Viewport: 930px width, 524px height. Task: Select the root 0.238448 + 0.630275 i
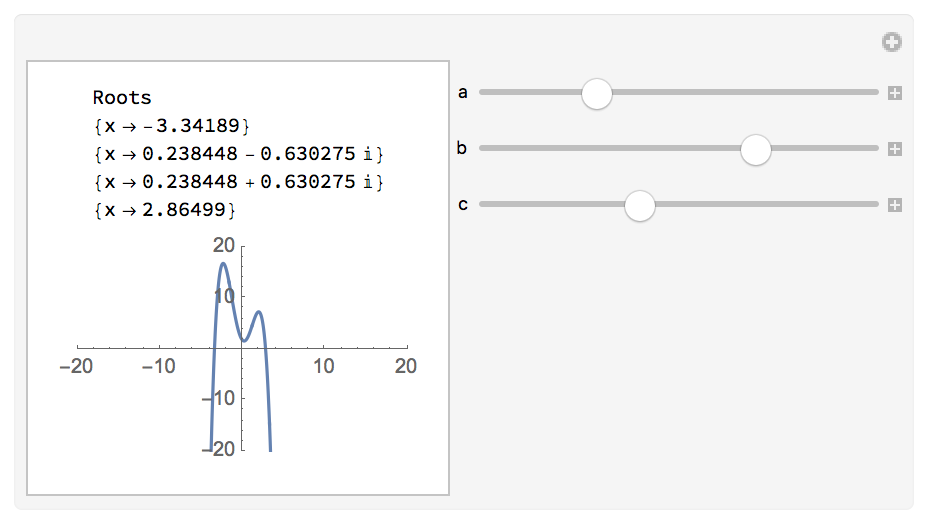click(236, 182)
